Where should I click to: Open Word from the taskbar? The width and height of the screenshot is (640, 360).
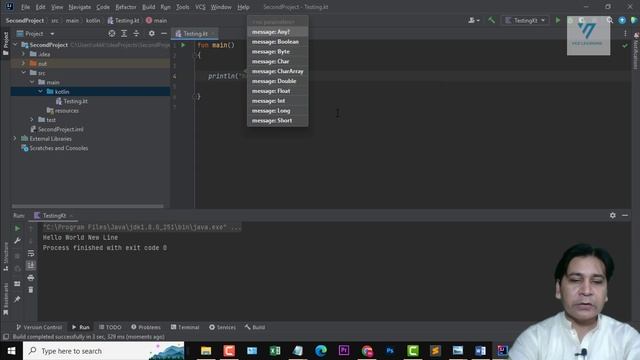coord(480,351)
